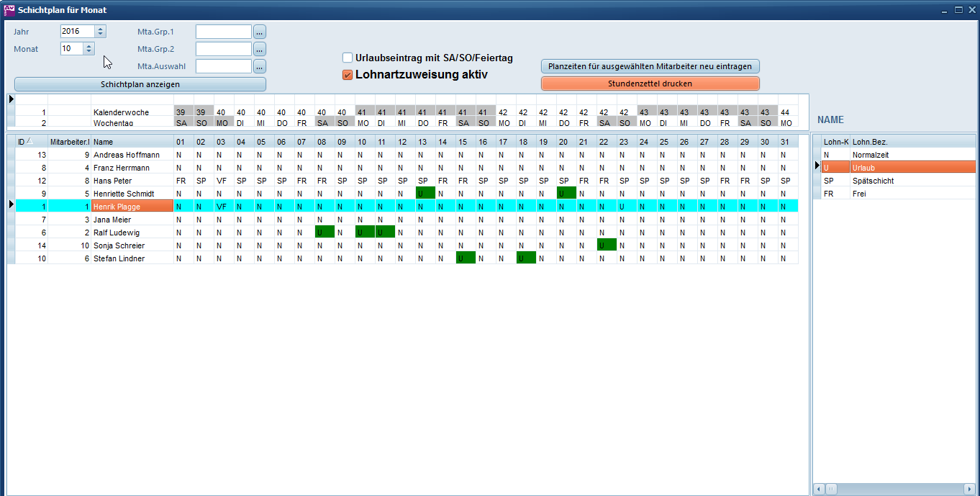Image resolution: width=980 pixels, height=496 pixels.
Task: Increase the Jahr value with up arrow
Action: tap(100, 29)
